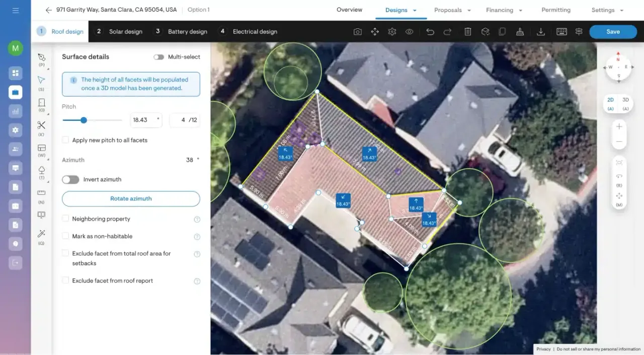
Task: Select the Ruler measurement tool
Action: tap(42, 192)
